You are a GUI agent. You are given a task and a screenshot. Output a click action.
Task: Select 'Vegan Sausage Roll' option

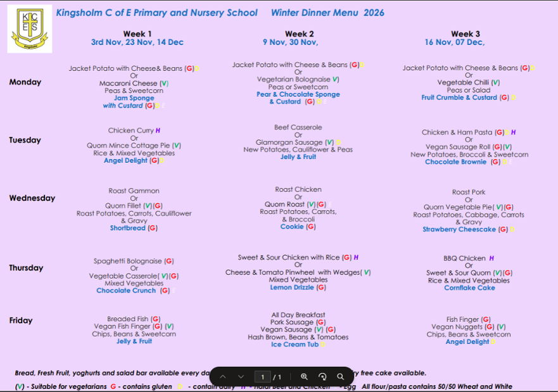[459, 147]
